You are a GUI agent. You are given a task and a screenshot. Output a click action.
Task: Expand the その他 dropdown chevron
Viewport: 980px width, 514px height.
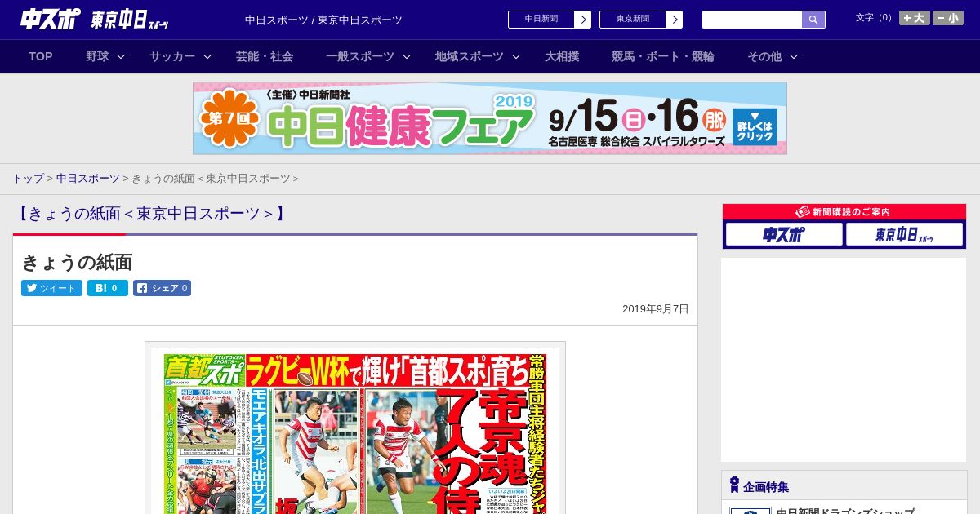coord(794,56)
